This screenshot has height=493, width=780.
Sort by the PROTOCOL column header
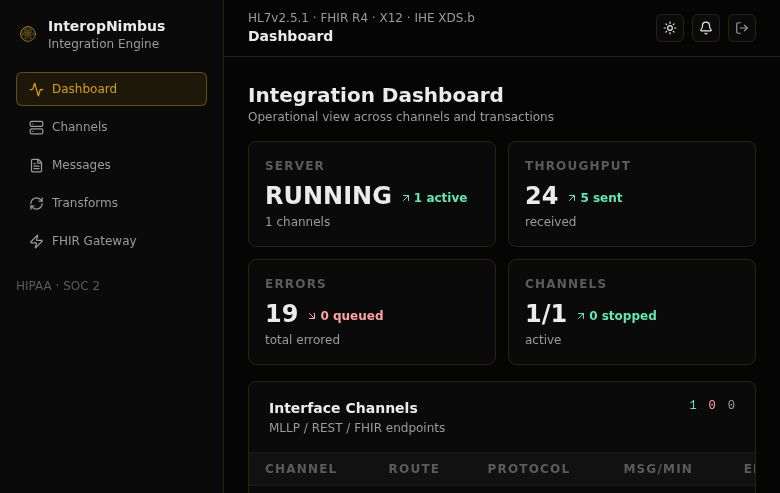[528, 469]
